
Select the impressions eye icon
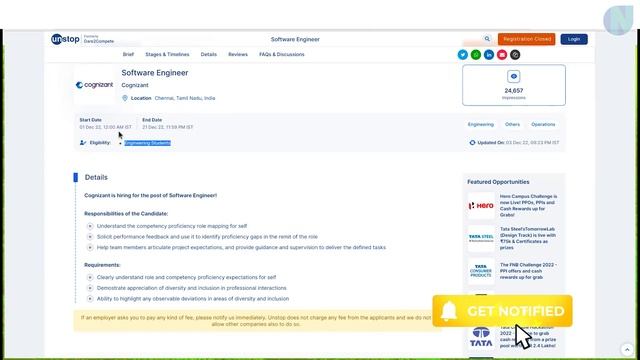tap(513, 76)
